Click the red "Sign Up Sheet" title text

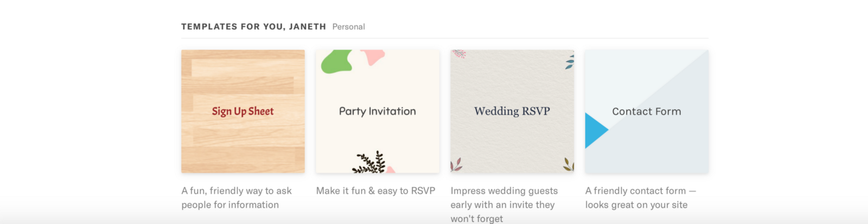point(242,111)
